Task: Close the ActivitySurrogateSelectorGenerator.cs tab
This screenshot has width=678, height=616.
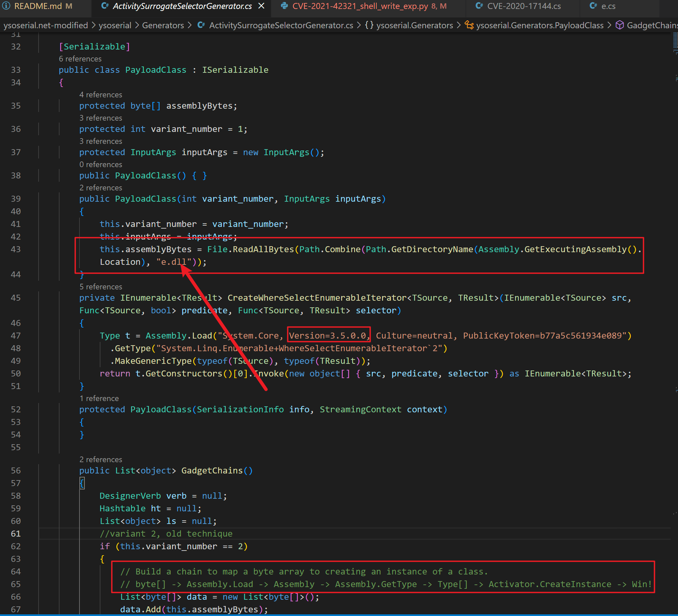Action: (x=261, y=6)
